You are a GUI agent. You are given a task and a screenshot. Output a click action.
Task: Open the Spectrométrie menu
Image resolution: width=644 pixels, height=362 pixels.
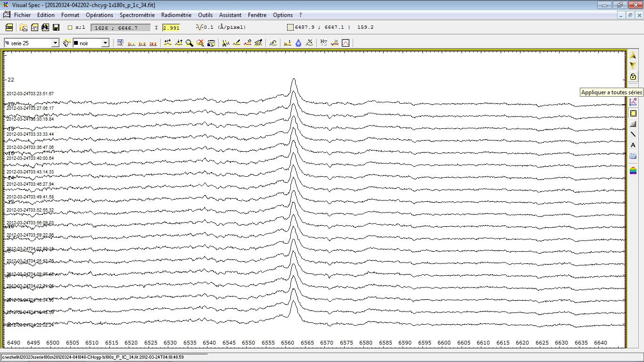[137, 15]
